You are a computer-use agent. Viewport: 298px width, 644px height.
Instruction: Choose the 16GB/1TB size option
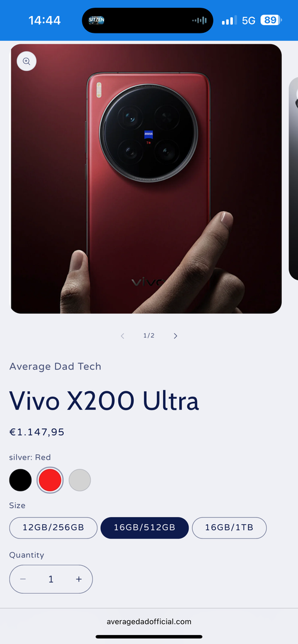click(229, 528)
